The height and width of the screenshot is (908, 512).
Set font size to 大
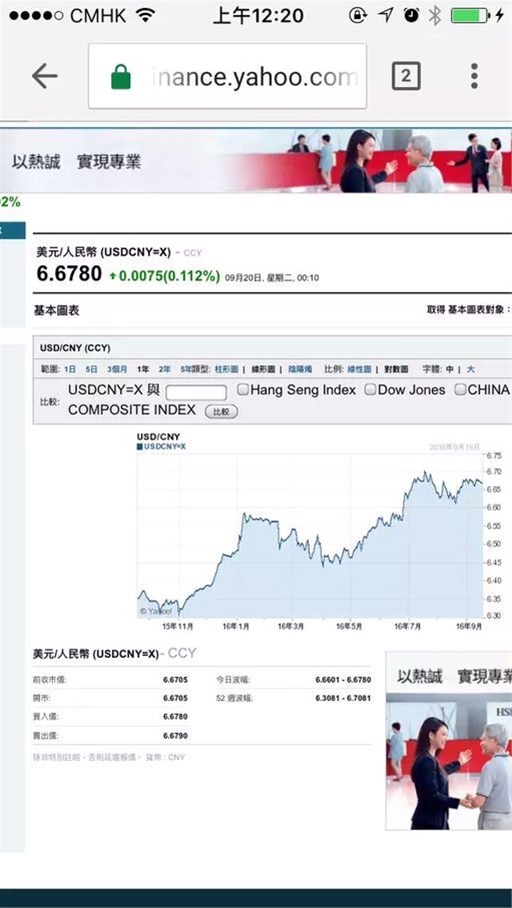pyautogui.click(x=470, y=369)
